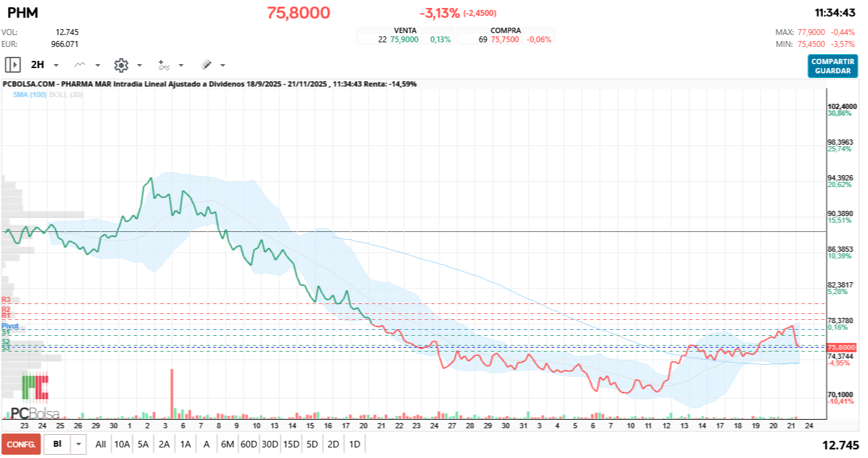Switch to the 6M period tab

coord(227,445)
